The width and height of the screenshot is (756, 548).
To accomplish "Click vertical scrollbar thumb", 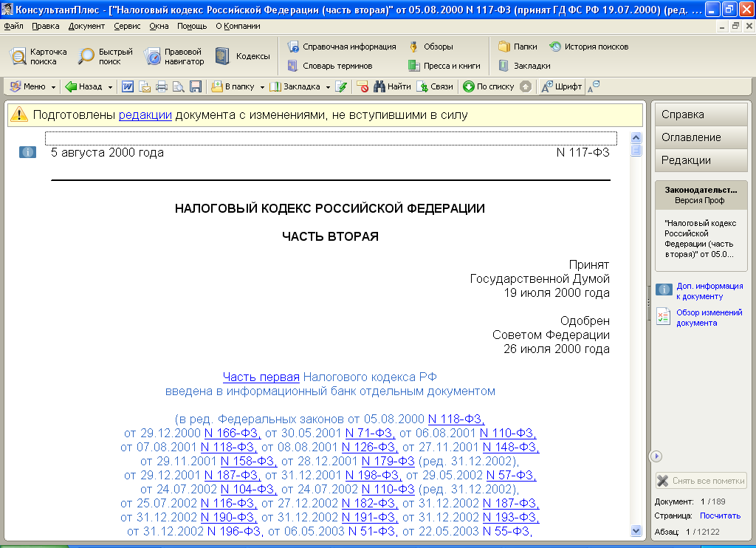I will click(x=636, y=150).
